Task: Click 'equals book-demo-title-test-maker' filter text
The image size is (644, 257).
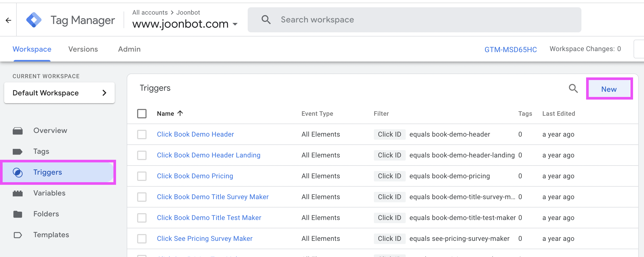Action: tap(463, 218)
